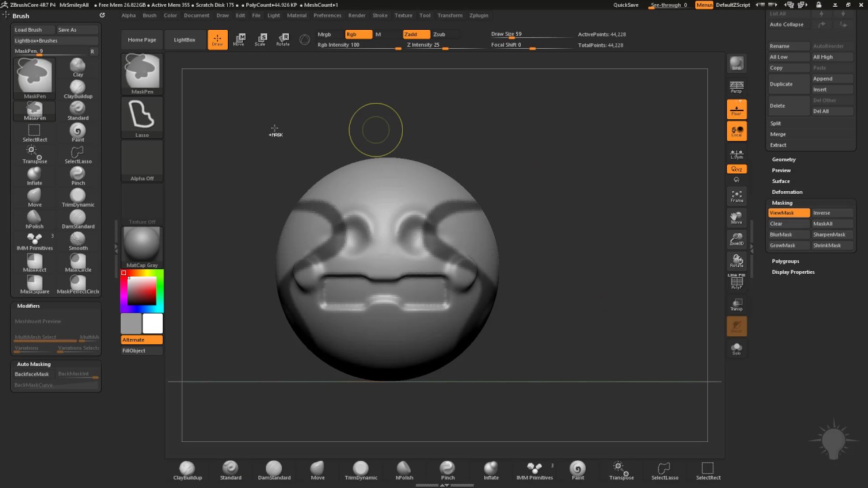Open the Zplugin menu

coord(479,15)
